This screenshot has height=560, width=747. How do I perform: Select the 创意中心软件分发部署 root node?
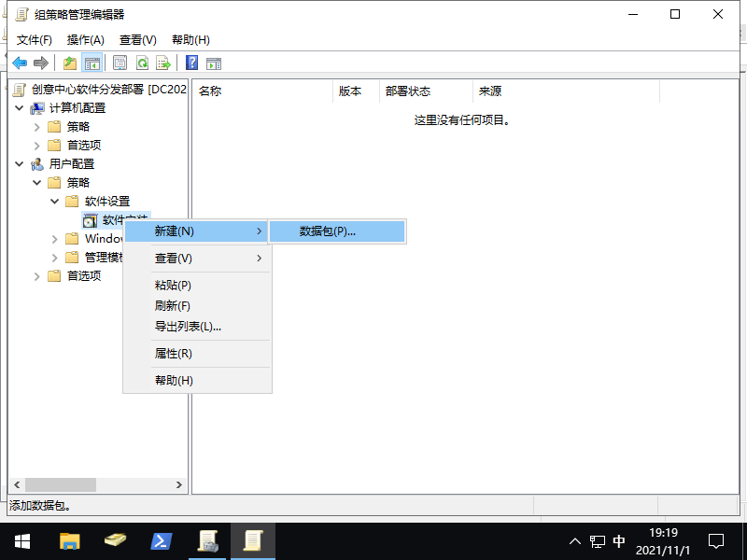[108, 90]
